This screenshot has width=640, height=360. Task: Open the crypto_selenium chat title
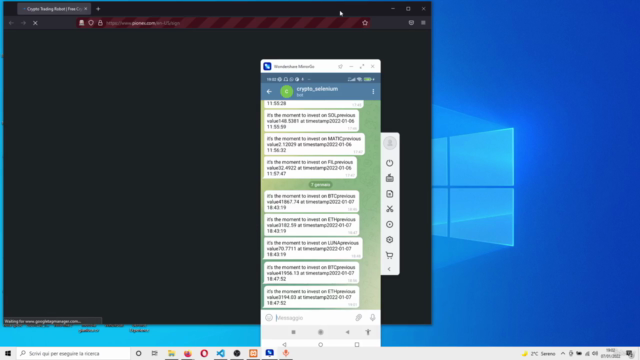[x=317, y=89]
